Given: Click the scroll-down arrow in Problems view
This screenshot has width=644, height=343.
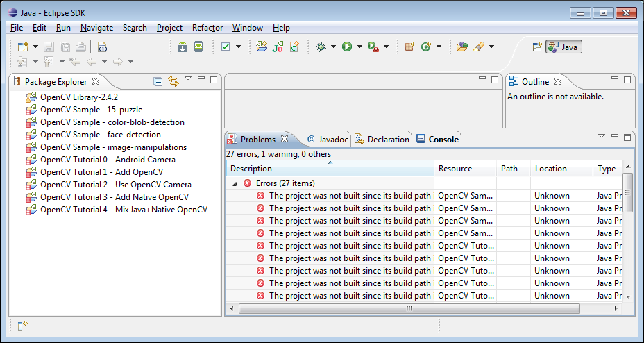Looking at the screenshot, I should pos(627,296).
